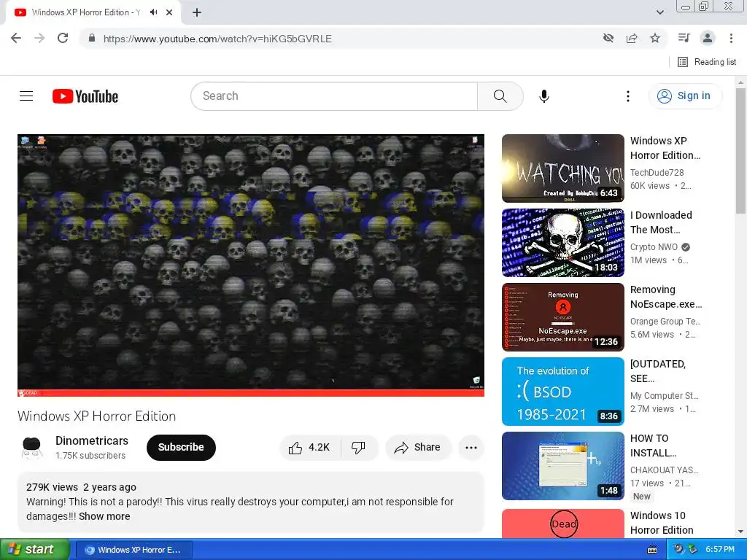Open the Removing NoEscape.exe thumbnail
The image size is (747, 560).
(562, 317)
